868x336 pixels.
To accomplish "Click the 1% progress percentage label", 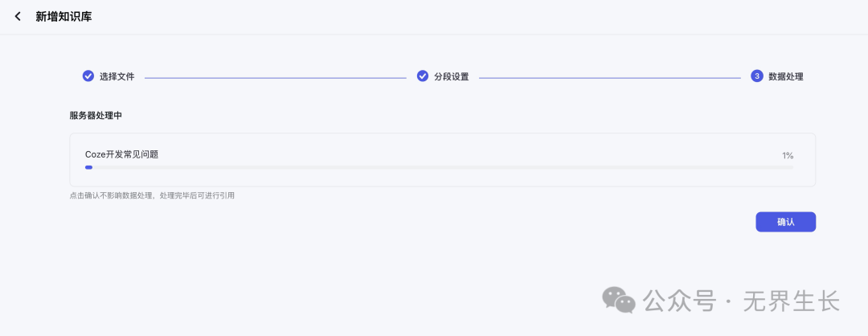I will (788, 155).
